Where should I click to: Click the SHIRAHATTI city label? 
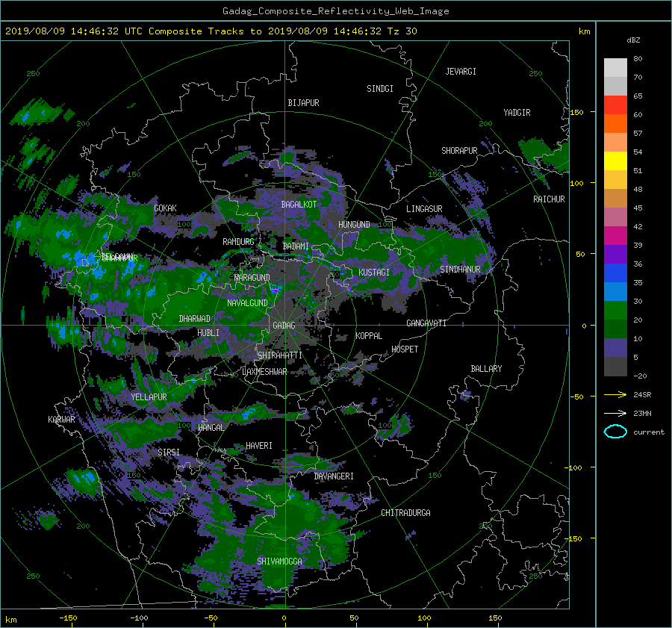point(280,355)
